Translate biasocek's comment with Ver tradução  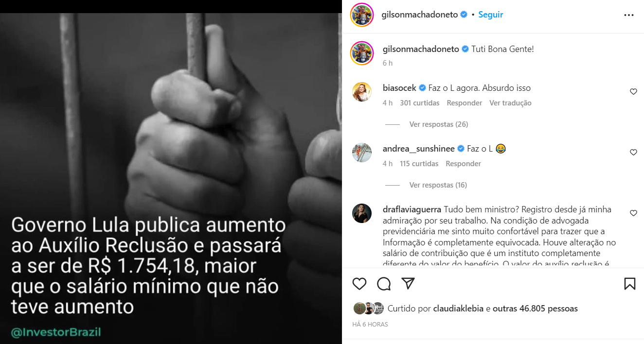pos(510,103)
